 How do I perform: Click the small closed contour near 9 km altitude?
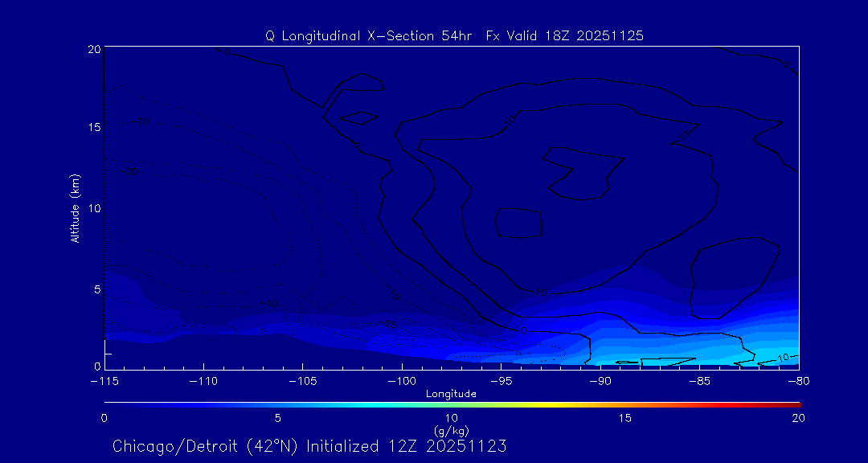pos(518,223)
